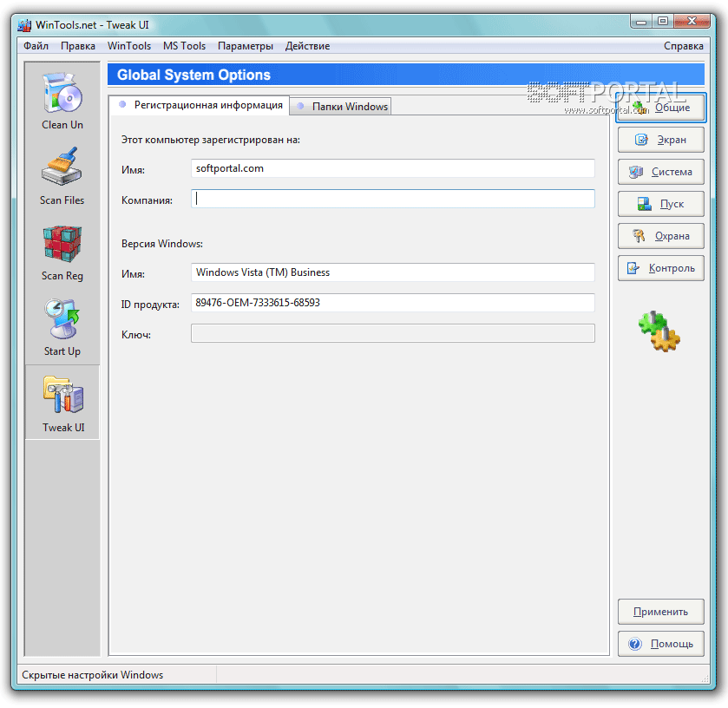Open the Scan Files broom icon

[62, 167]
